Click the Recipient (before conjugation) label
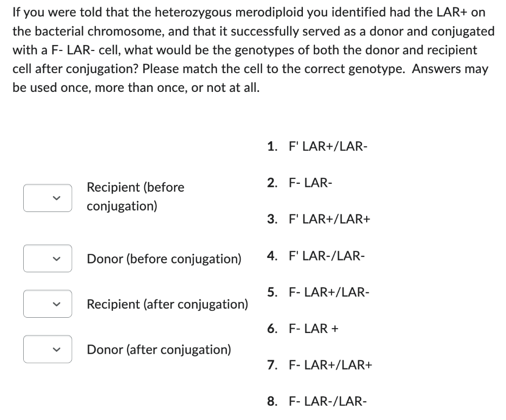The image size is (506, 420). tap(135, 196)
